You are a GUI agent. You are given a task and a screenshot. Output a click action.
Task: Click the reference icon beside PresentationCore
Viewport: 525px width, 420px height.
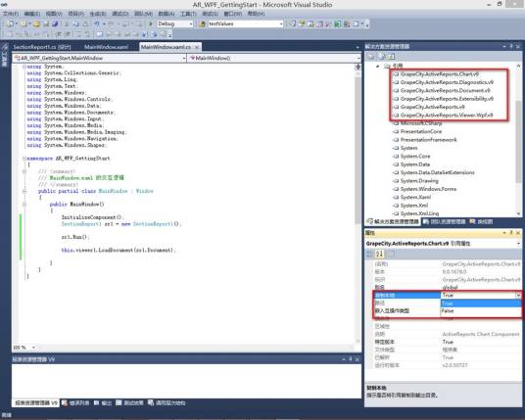[x=396, y=131]
